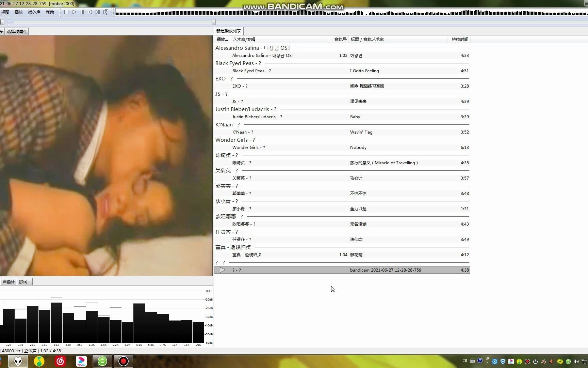Sort by the 标题 / 音轨艺术家 column header
Viewport: 588px width, 368px height.
coord(398,39)
